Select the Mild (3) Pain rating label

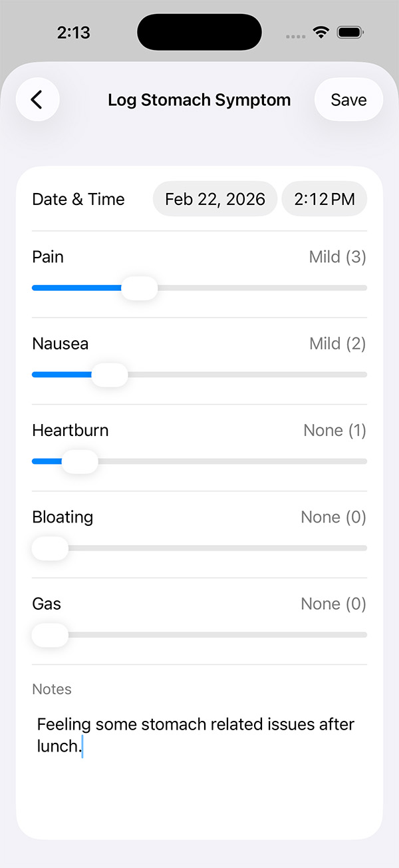pos(337,256)
